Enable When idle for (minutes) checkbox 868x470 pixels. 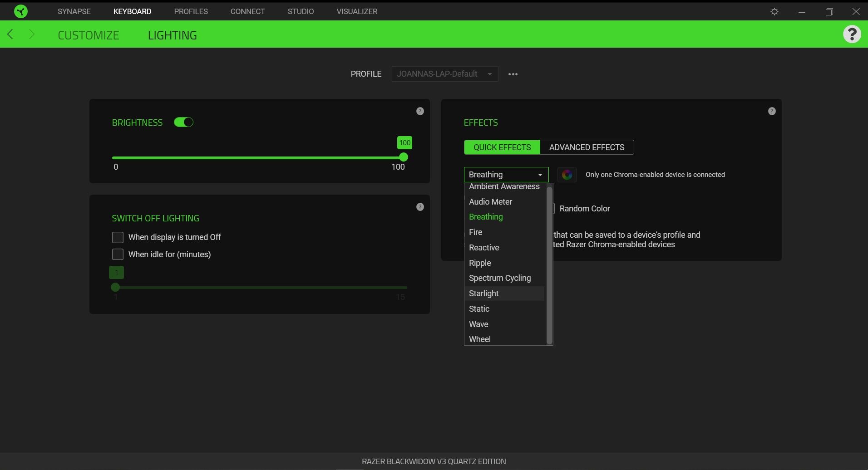tap(118, 255)
